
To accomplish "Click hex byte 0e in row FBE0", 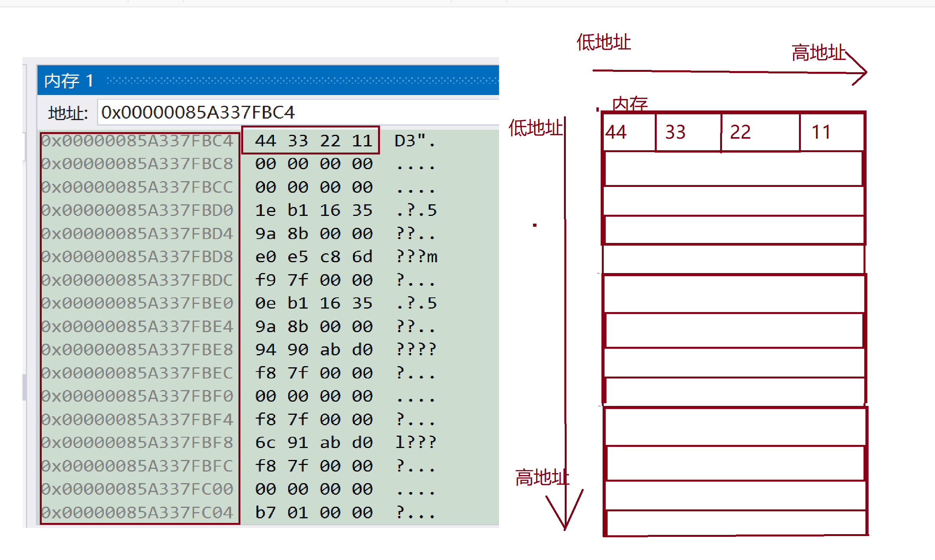I will pos(266,303).
